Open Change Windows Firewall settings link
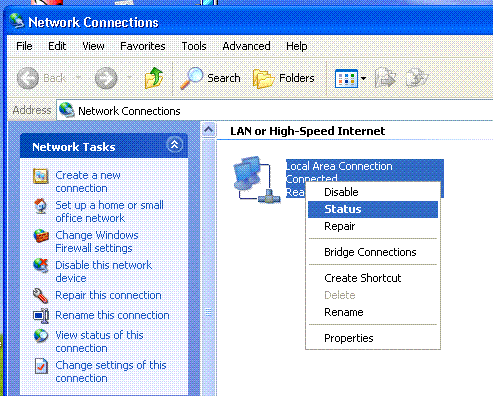The width and height of the screenshot is (493, 396). point(97,241)
